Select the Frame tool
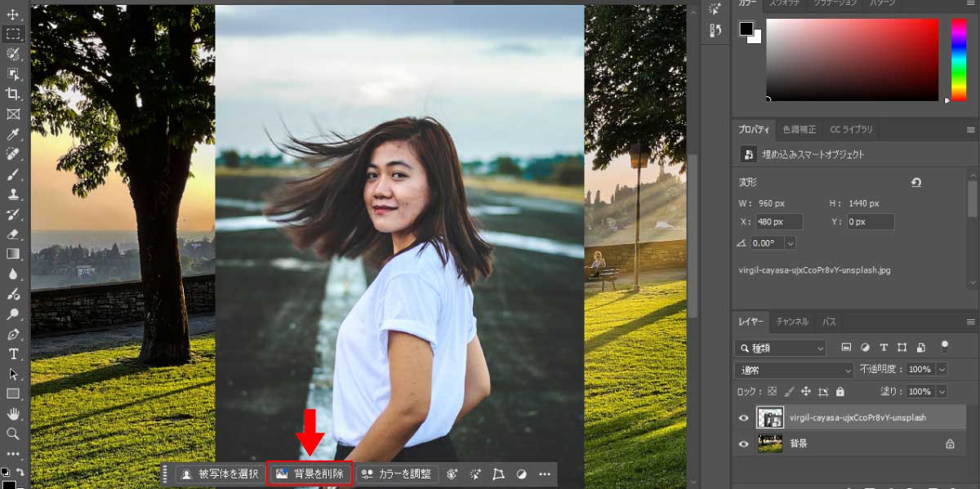This screenshot has height=489, width=980. (x=13, y=114)
